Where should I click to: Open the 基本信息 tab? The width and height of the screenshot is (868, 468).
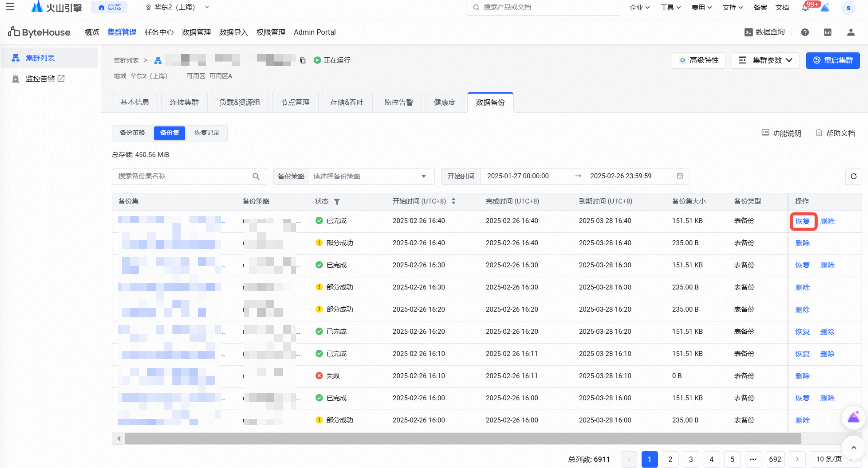point(135,102)
